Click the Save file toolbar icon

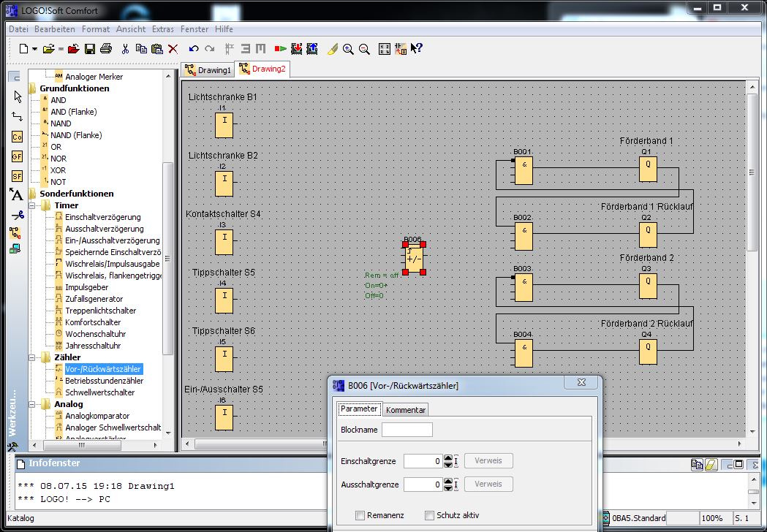coord(89,49)
